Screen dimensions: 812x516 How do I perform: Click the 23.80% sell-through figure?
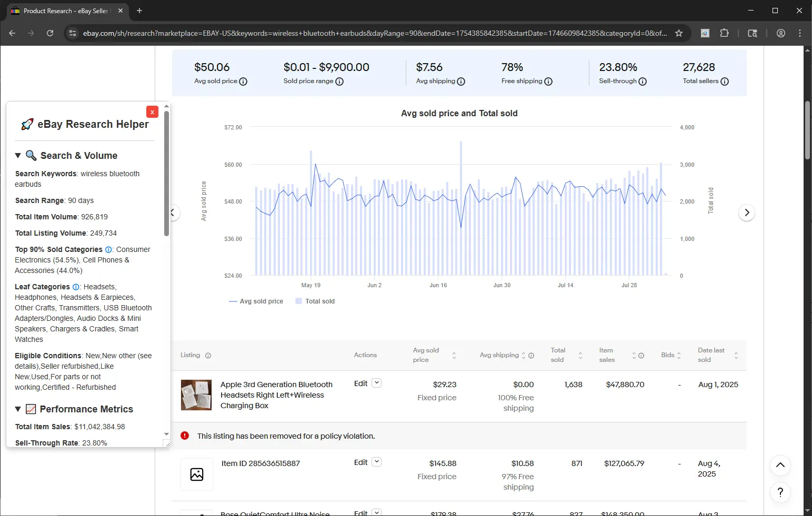pos(618,67)
